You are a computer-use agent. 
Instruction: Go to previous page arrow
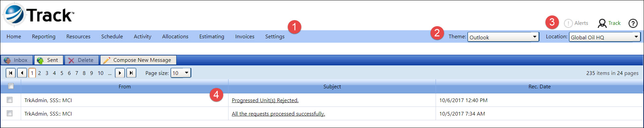tap(22, 73)
